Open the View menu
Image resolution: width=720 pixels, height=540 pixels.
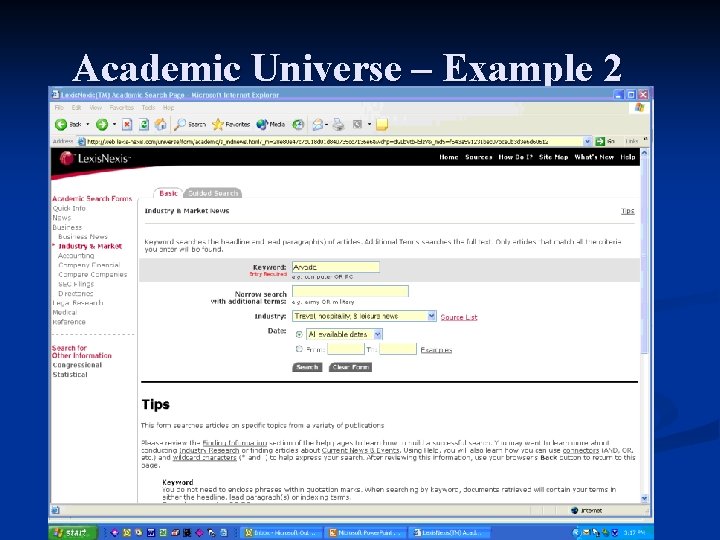(96, 107)
